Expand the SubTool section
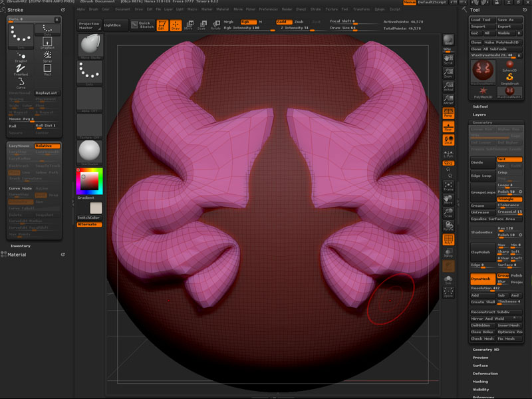Image resolution: width=532 pixels, height=399 pixels. tap(480, 106)
